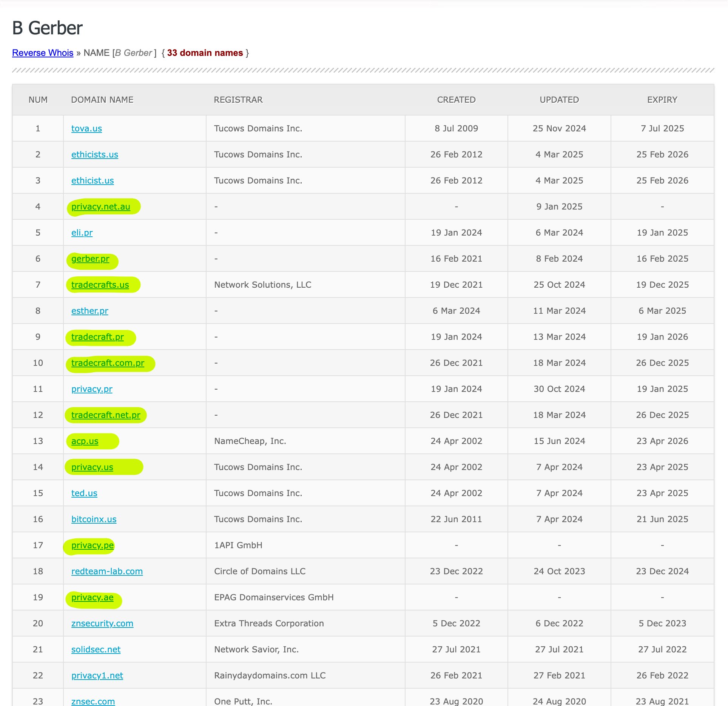This screenshot has width=728, height=706.
Task: Open the esther.pr domain link
Action: 90,311
